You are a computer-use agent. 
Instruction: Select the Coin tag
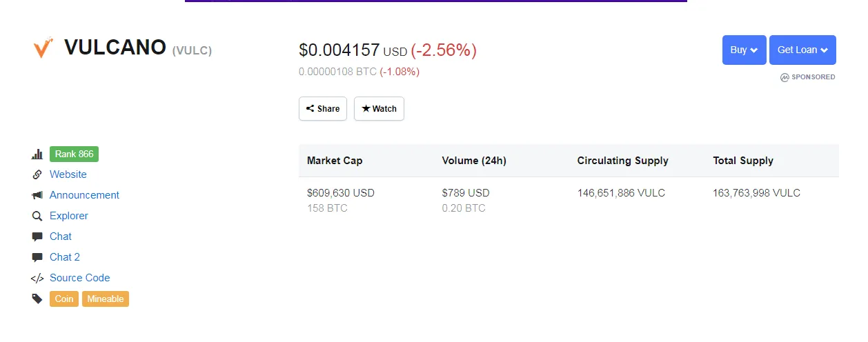pyautogui.click(x=64, y=299)
